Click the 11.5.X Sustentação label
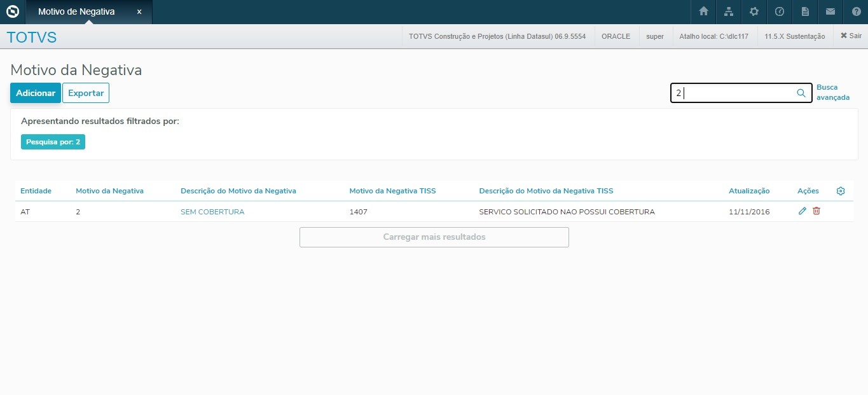Screen dimensions: 868x395 [795, 36]
